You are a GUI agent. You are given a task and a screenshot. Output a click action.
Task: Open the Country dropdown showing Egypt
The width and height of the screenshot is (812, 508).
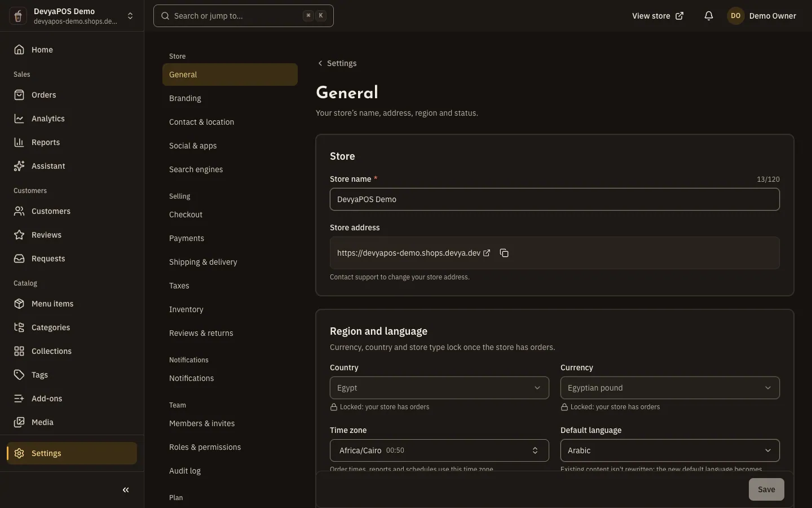tap(439, 388)
